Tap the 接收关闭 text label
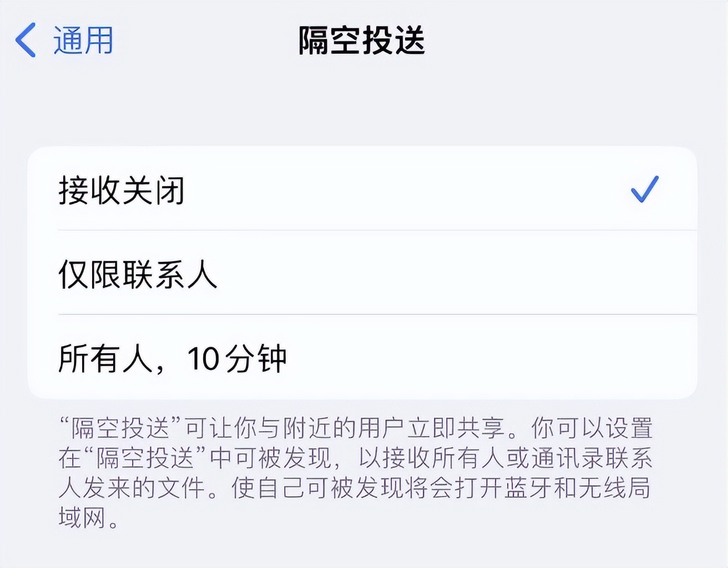728x568 pixels. click(x=122, y=190)
